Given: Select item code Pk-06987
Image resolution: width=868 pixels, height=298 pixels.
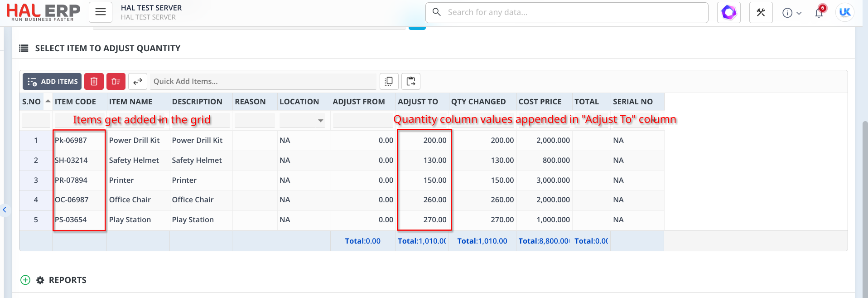Looking at the screenshot, I should pos(71,140).
